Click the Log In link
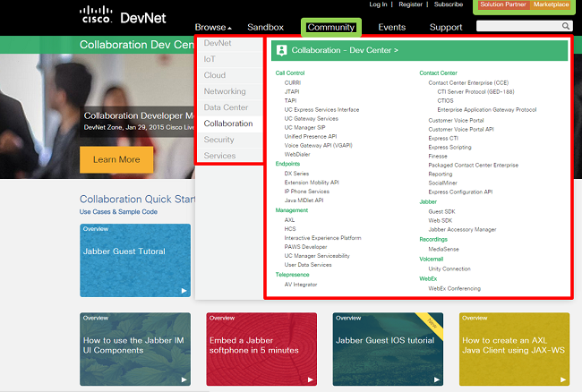The width and height of the screenshot is (582, 392). (x=378, y=4)
